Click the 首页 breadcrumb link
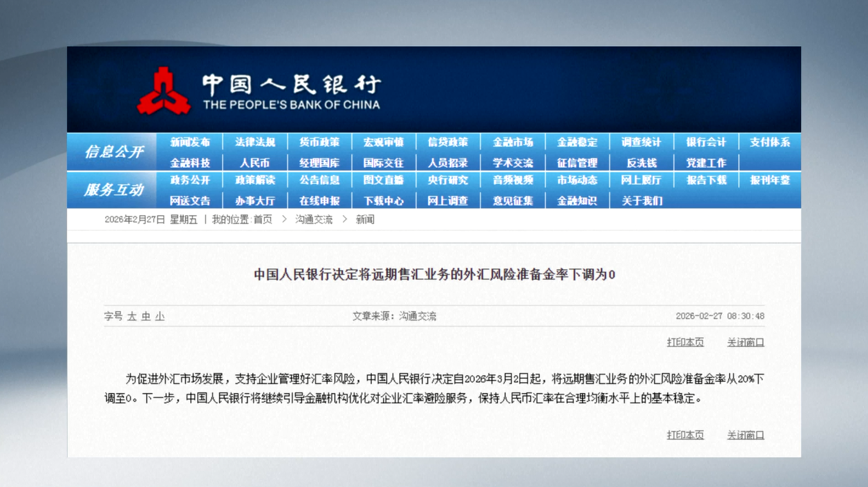Viewport: 868px width, 487px height. 262,220
